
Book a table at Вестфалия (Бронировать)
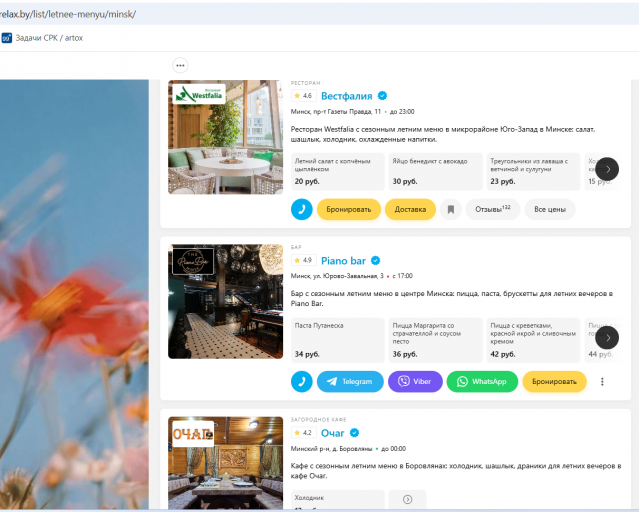point(349,209)
